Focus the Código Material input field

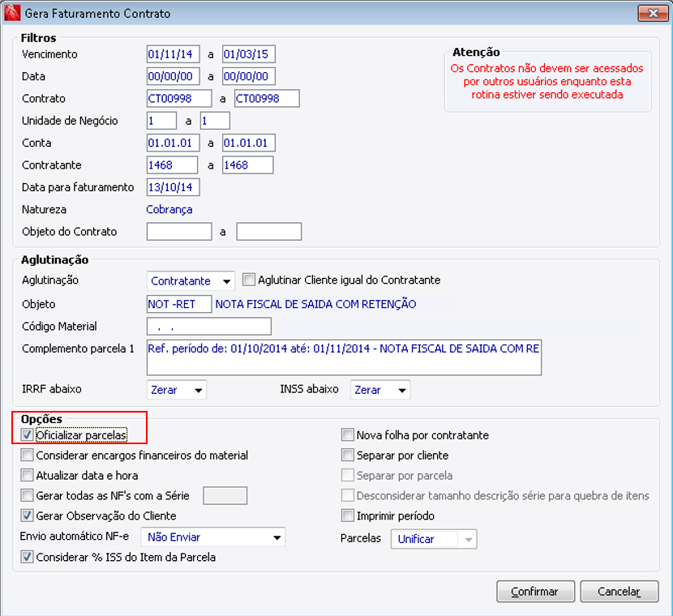click(209, 327)
